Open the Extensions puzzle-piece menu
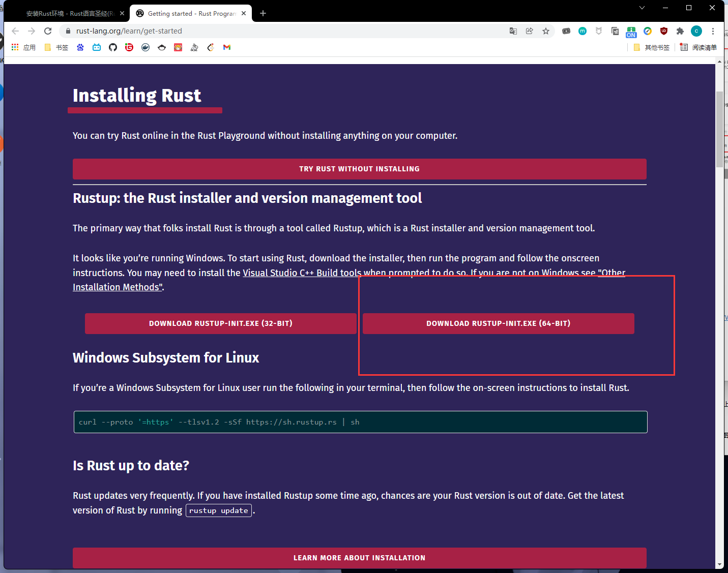 680,31
